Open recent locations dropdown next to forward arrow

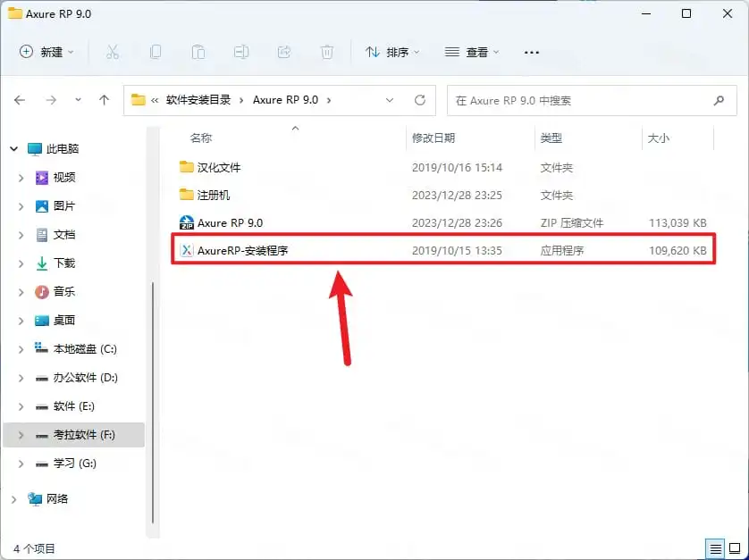[x=78, y=100]
